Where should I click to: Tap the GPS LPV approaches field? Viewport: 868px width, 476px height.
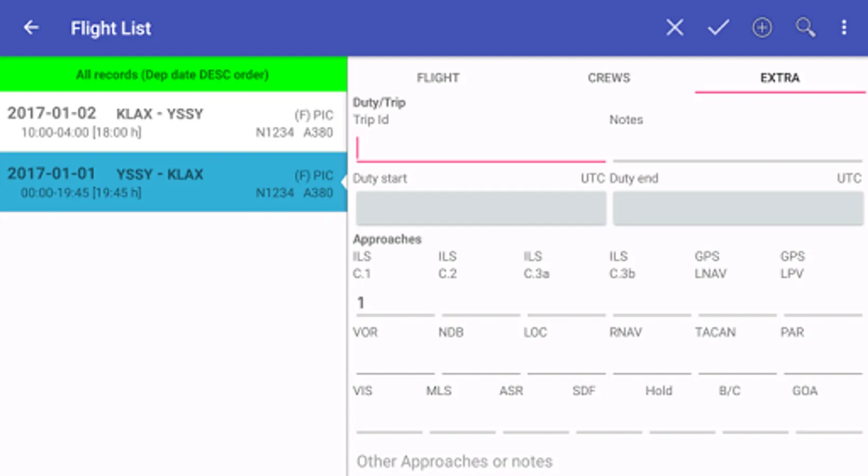pos(822,303)
